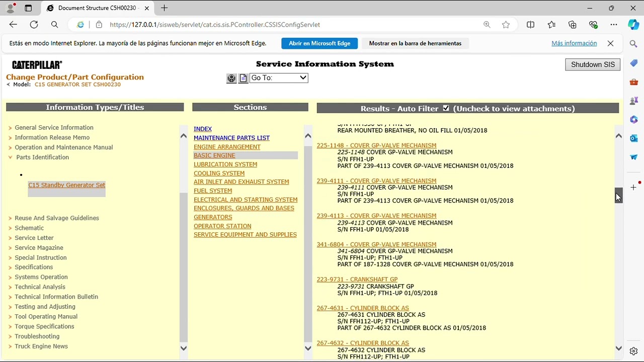Open the sidebar Tools briefcase
644x362 pixels.
[633, 82]
